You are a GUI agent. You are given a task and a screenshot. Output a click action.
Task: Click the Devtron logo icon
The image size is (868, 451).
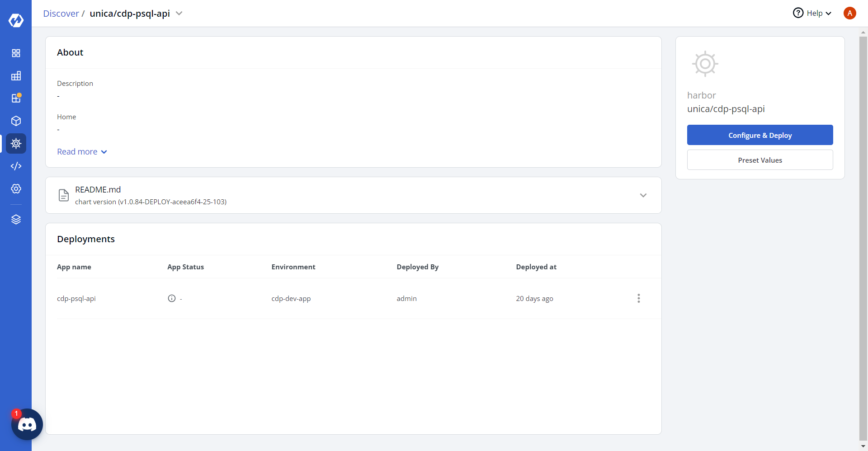pyautogui.click(x=16, y=20)
